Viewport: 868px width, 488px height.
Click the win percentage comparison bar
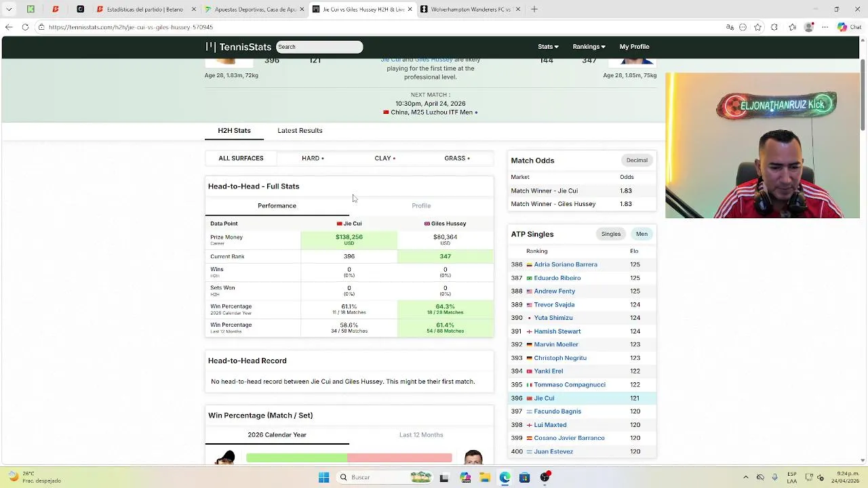click(349, 458)
